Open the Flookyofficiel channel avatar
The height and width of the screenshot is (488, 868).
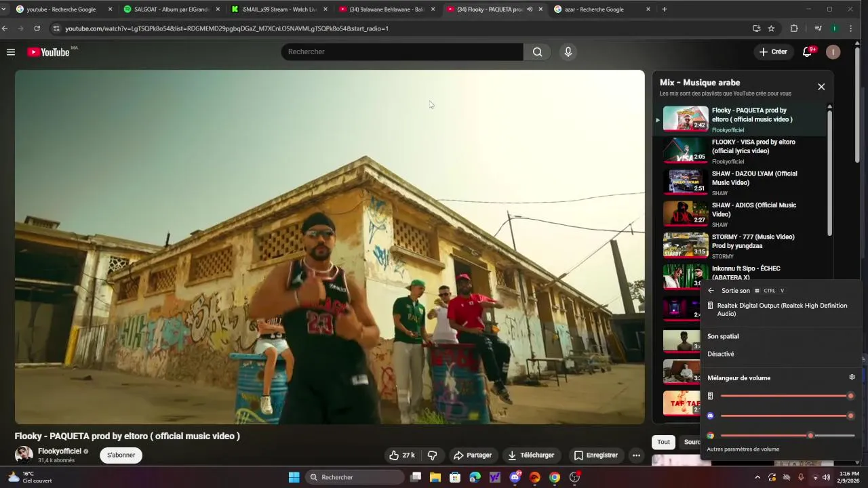coord(24,455)
